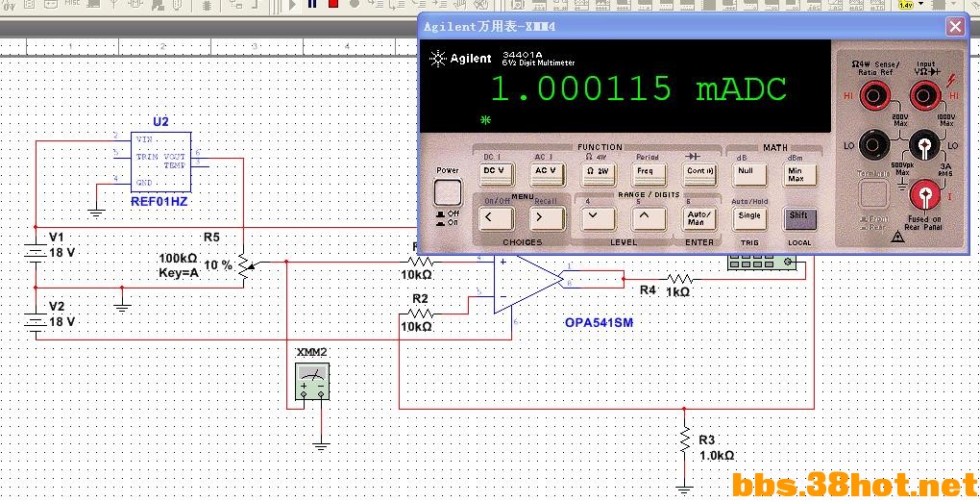The image size is (980, 502).
Task: Click the Agilent instrument icon on schematic
Action: (762, 263)
